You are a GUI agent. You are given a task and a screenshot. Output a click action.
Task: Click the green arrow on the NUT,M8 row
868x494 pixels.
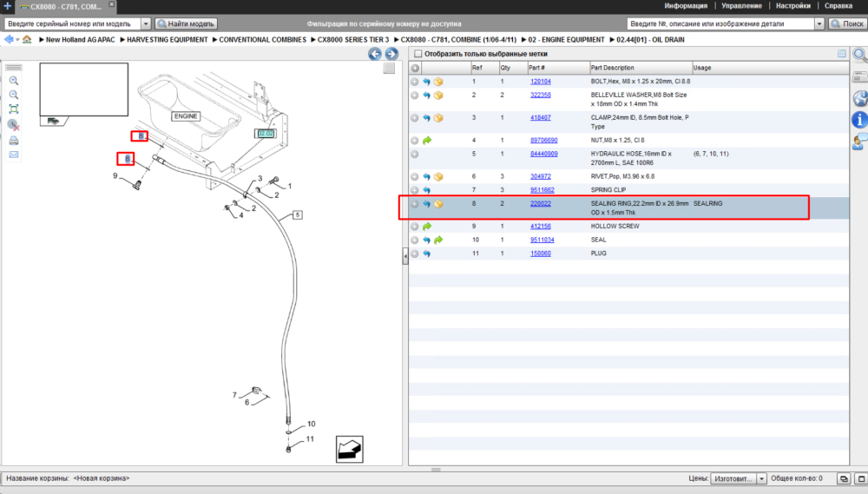pos(427,141)
